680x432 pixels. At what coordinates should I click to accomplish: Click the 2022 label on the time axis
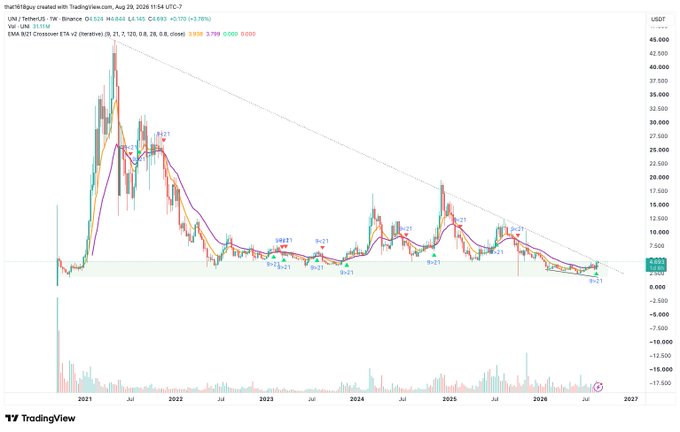176,399
